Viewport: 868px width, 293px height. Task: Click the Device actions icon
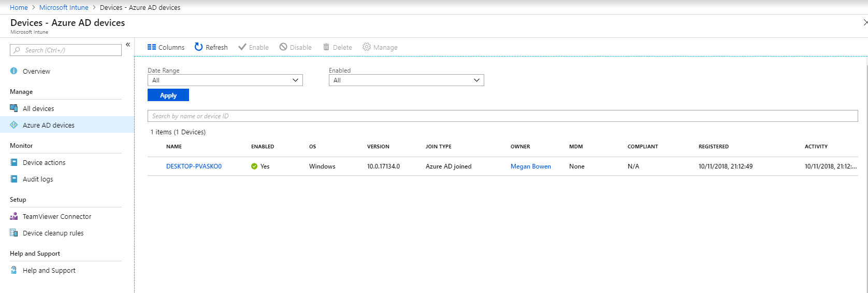14,162
